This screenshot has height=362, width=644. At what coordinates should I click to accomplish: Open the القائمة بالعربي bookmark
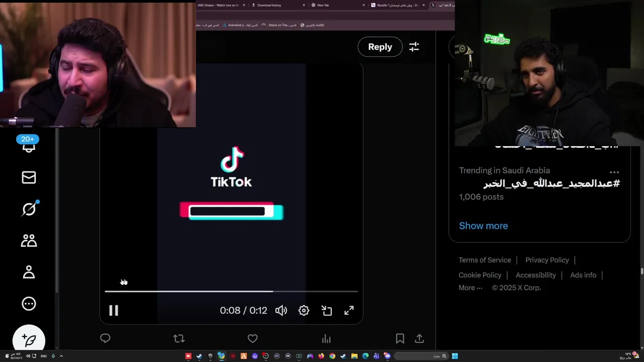pyautogui.click(x=312, y=25)
